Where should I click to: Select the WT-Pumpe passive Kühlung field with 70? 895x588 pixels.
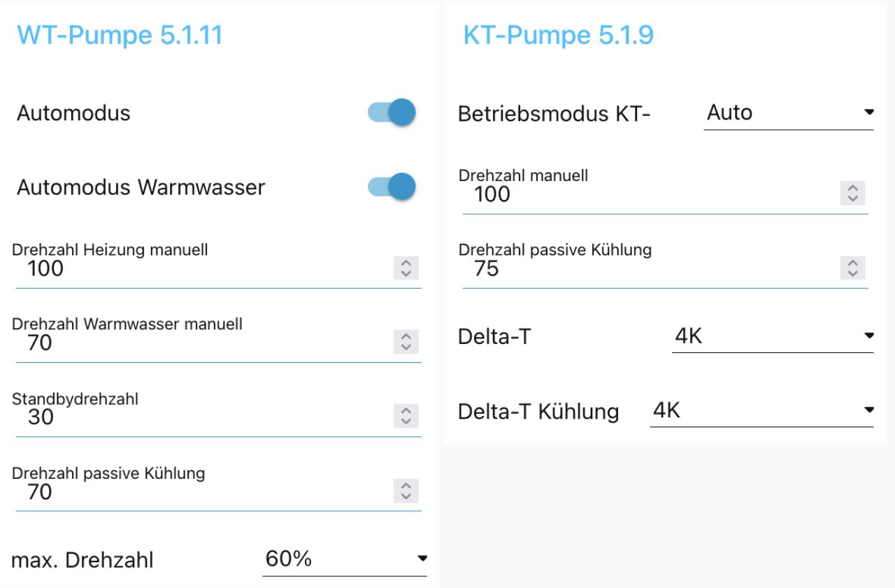218,492
